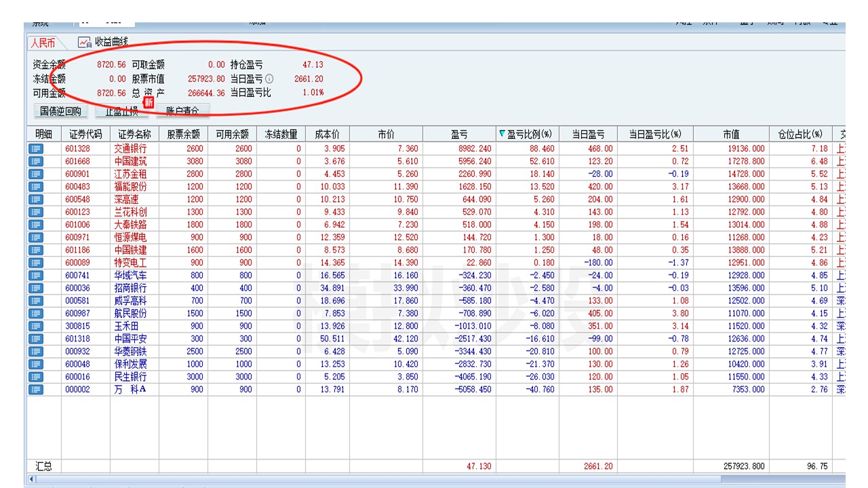Click the 止盈止损 button
The height and width of the screenshot is (488, 868).
point(121,111)
